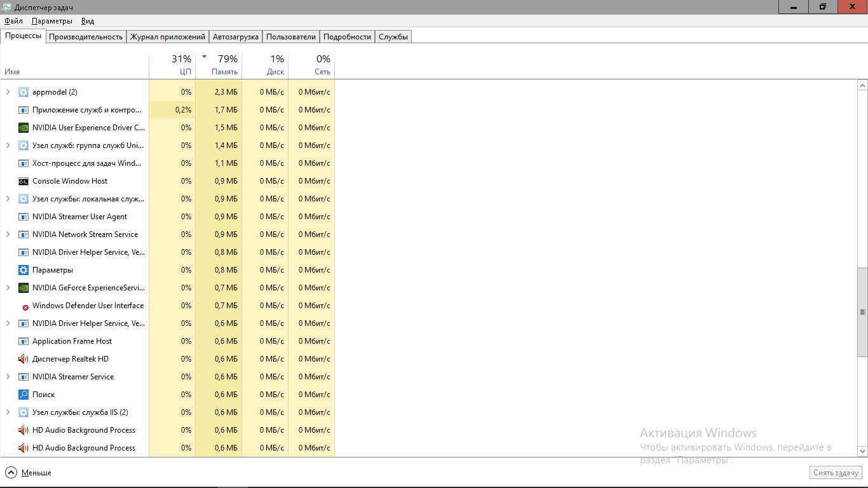
Task: Select the Console Window Host icon
Action: point(24,181)
